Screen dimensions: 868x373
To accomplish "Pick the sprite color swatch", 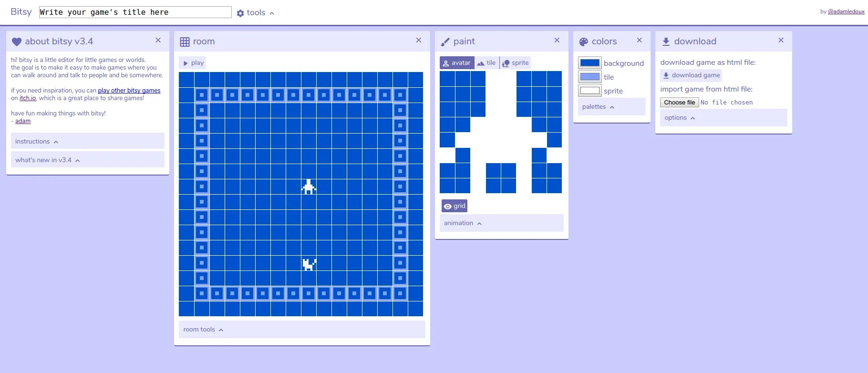I will click(x=590, y=91).
